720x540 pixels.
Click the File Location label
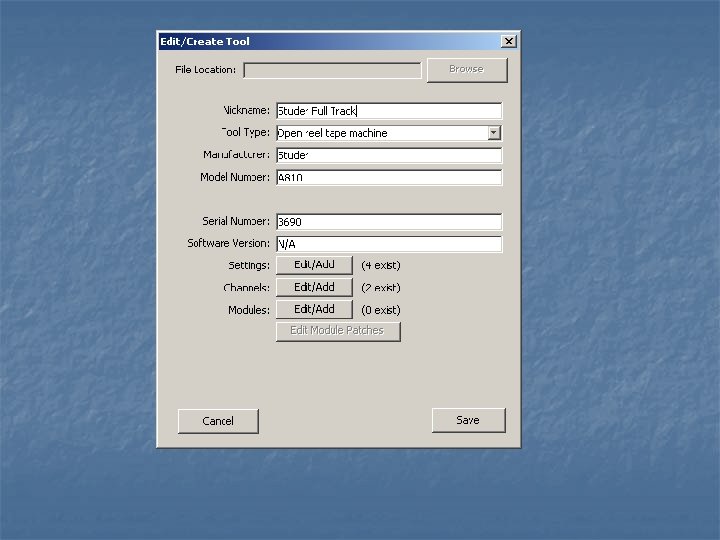pyautogui.click(x=205, y=70)
